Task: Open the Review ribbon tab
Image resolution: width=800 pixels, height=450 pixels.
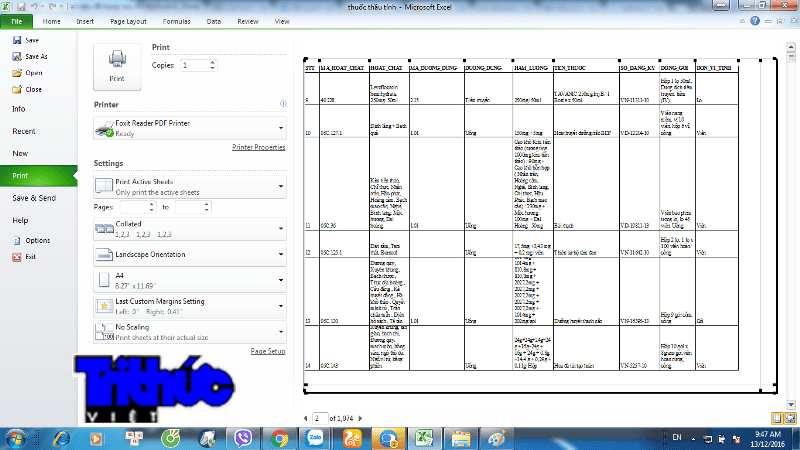Action: point(248,21)
